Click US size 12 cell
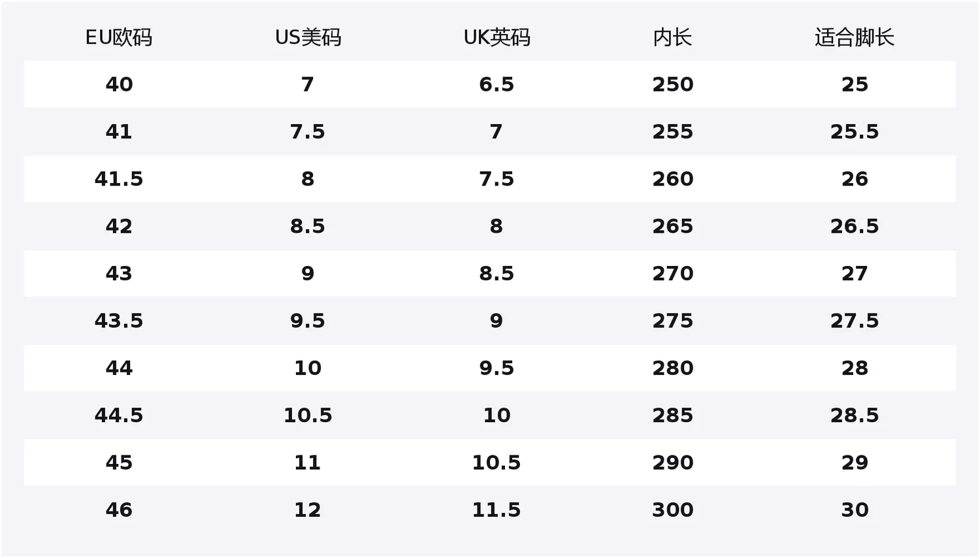This screenshot has height=558, width=980. [x=308, y=510]
